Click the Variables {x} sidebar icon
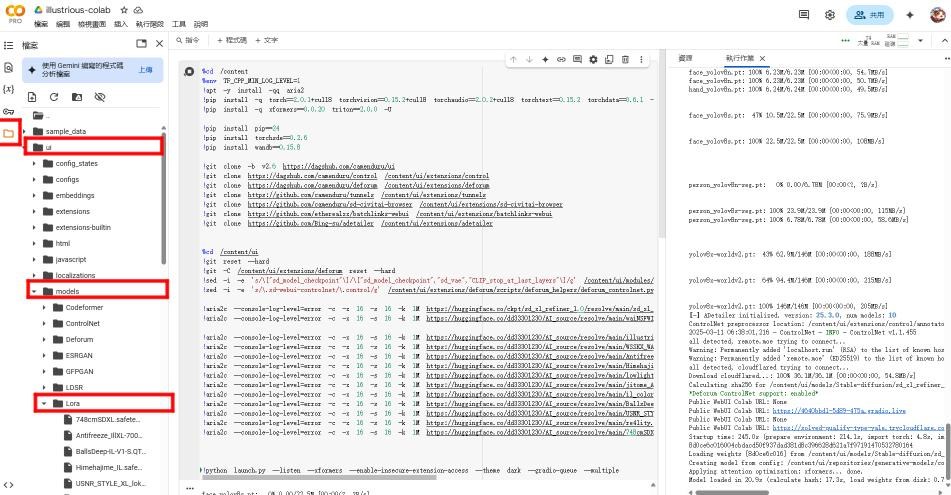The height and width of the screenshot is (495, 951). (9, 89)
